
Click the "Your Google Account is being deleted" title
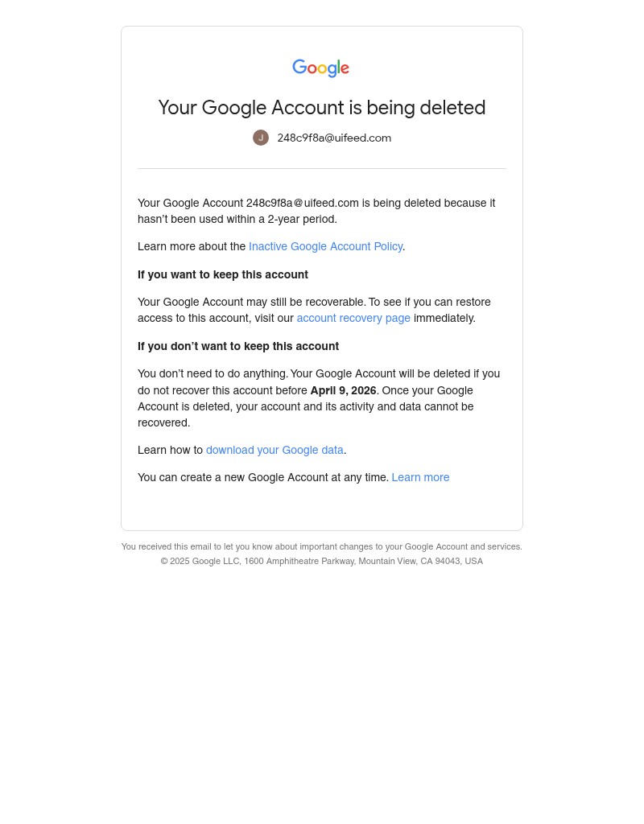coord(322,108)
